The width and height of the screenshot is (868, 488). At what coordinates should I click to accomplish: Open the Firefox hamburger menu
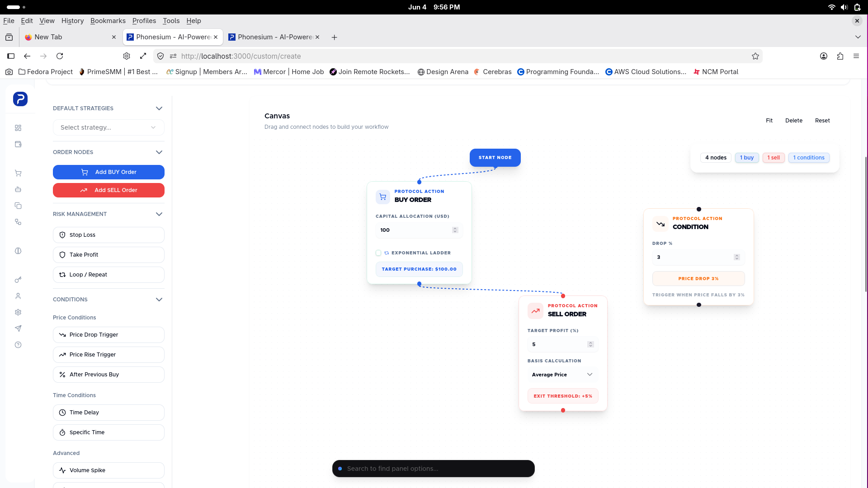point(856,56)
